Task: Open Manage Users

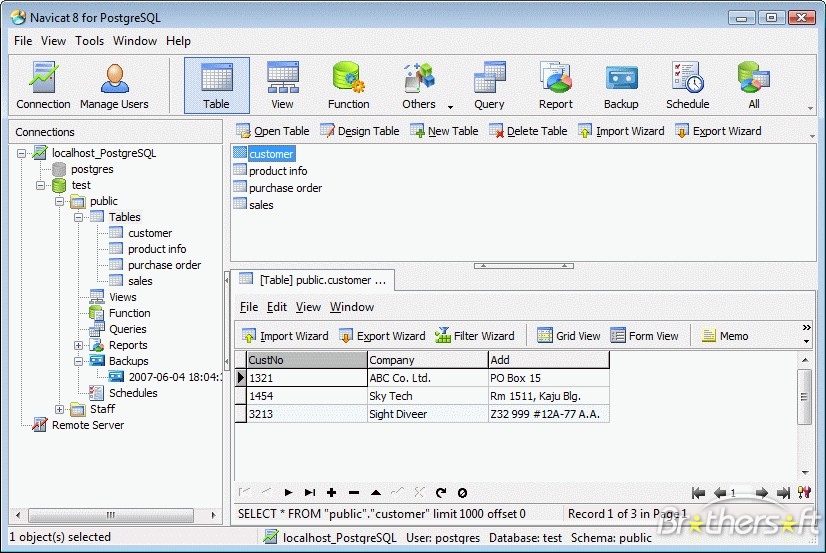Action: coord(114,86)
